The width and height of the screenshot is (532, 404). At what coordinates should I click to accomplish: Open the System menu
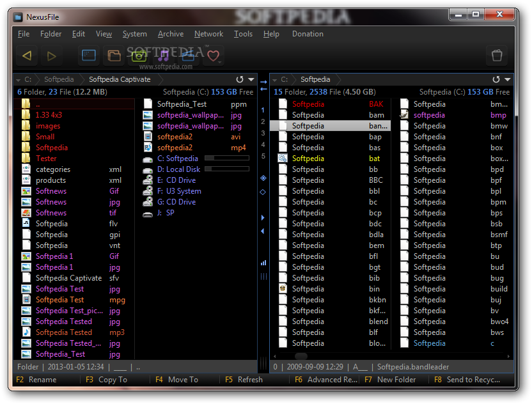(135, 34)
